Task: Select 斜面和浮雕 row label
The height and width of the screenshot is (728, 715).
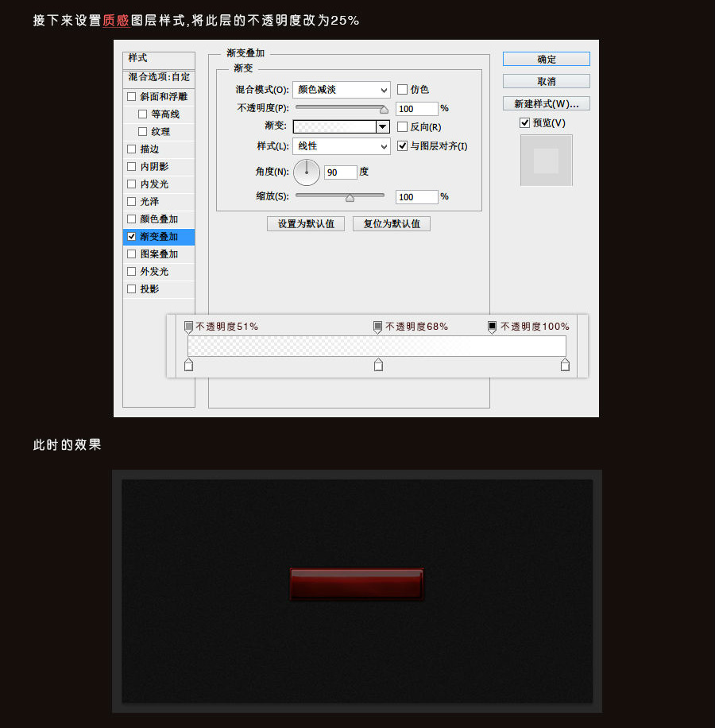Action: tap(164, 97)
